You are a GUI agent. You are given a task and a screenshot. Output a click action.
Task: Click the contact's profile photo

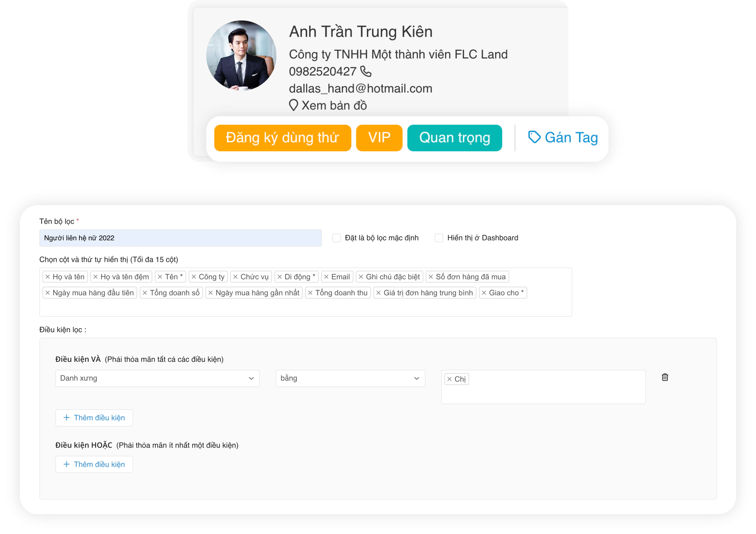pyautogui.click(x=241, y=55)
